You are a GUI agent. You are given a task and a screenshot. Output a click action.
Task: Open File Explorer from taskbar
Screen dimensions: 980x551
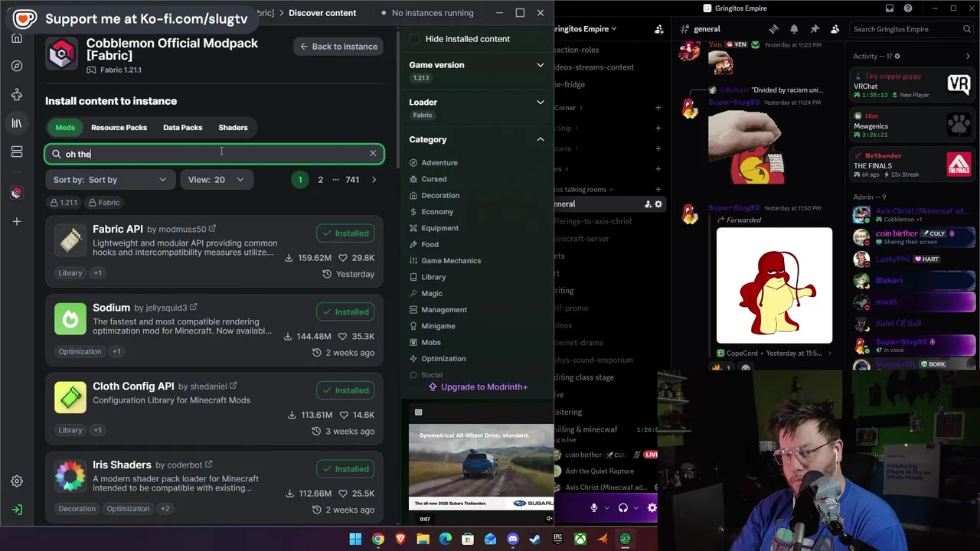(x=423, y=539)
